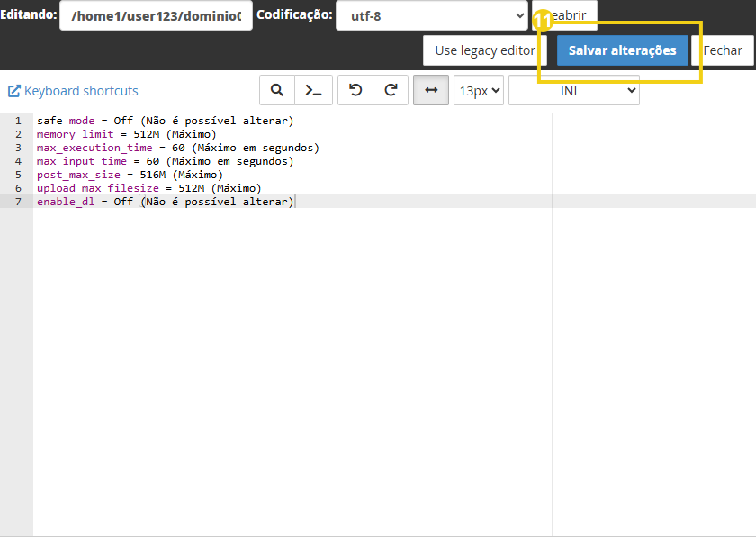Open the go-to-line terminal prompt icon
The image size is (756, 550).
click(x=313, y=90)
